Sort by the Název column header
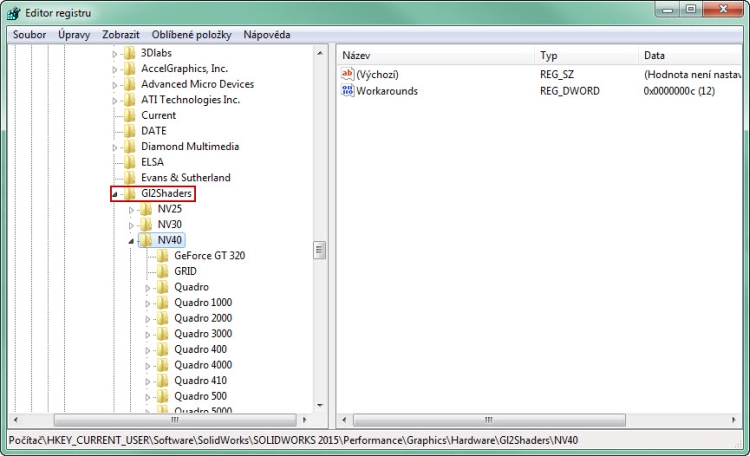This screenshot has width=750, height=456. click(436, 55)
